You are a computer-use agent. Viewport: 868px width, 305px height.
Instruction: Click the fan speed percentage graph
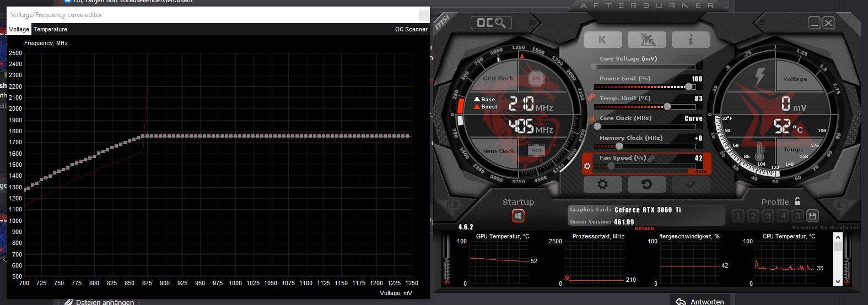pyautogui.click(x=689, y=262)
